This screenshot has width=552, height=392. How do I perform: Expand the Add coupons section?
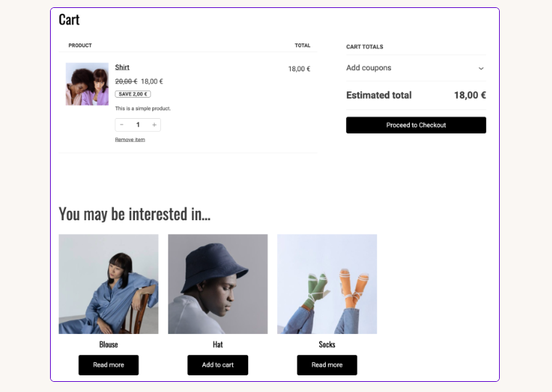click(369, 68)
